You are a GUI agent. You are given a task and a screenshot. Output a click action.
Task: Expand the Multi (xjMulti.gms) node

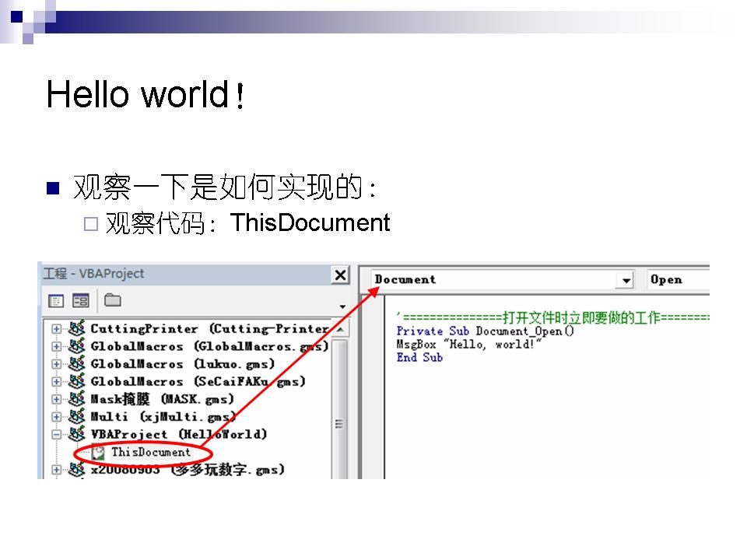[x=56, y=417]
